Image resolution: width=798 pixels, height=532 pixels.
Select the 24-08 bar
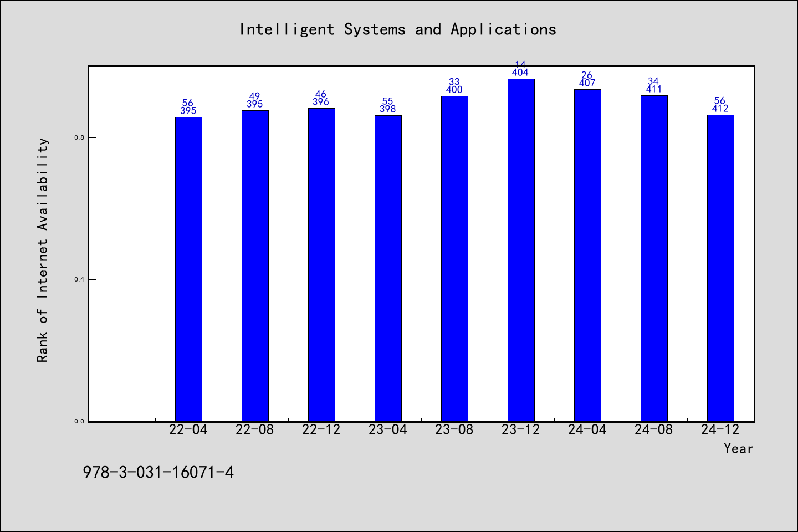[654, 258]
